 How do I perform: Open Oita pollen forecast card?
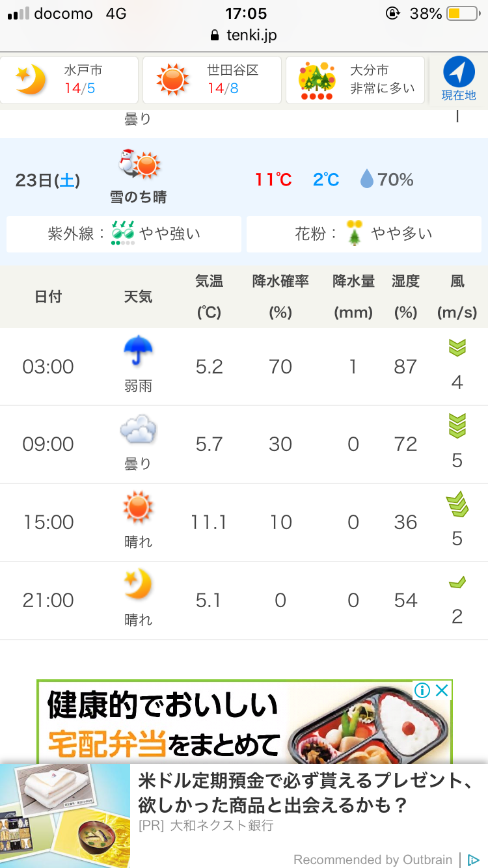pos(355,80)
